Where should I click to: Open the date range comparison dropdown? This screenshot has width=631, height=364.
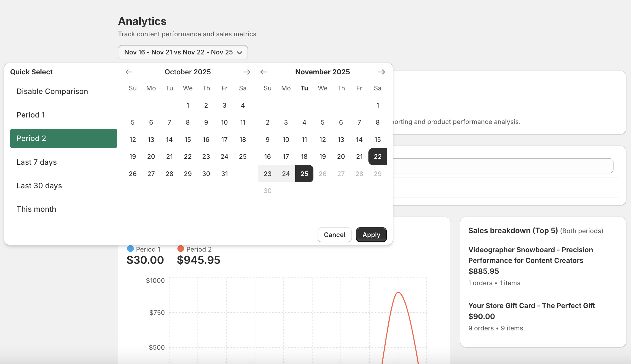(x=183, y=52)
